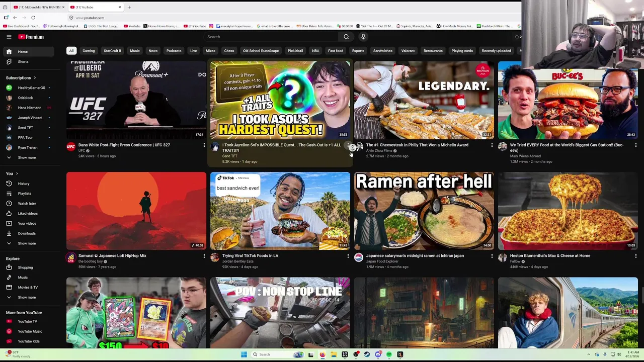The height and width of the screenshot is (362, 644).
Task: Expand Show more under Explore
Action: (x=28, y=297)
